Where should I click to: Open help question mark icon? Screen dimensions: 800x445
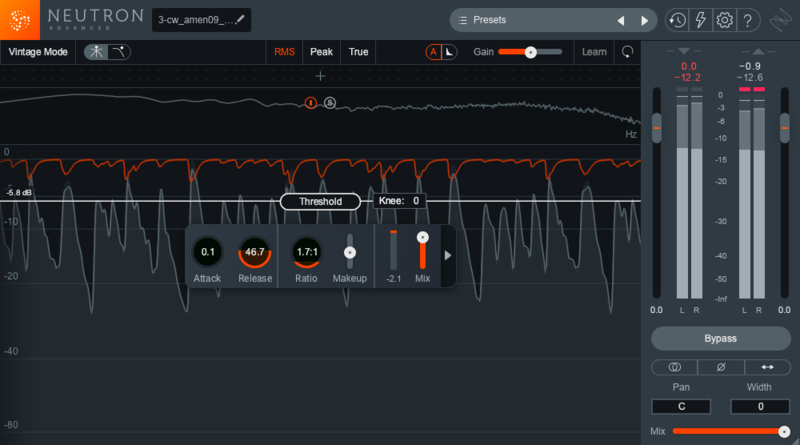tap(747, 20)
